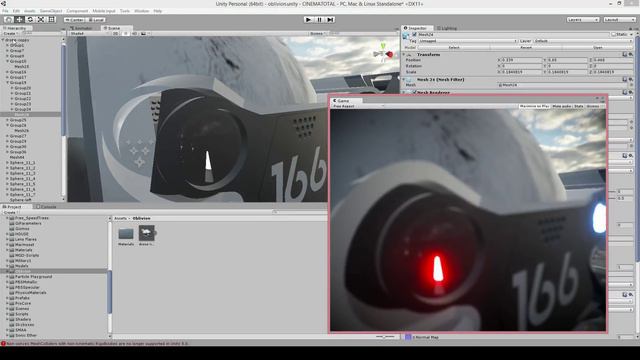The width and height of the screenshot is (640, 360).
Task: Open the Window menu
Action: coord(142,11)
